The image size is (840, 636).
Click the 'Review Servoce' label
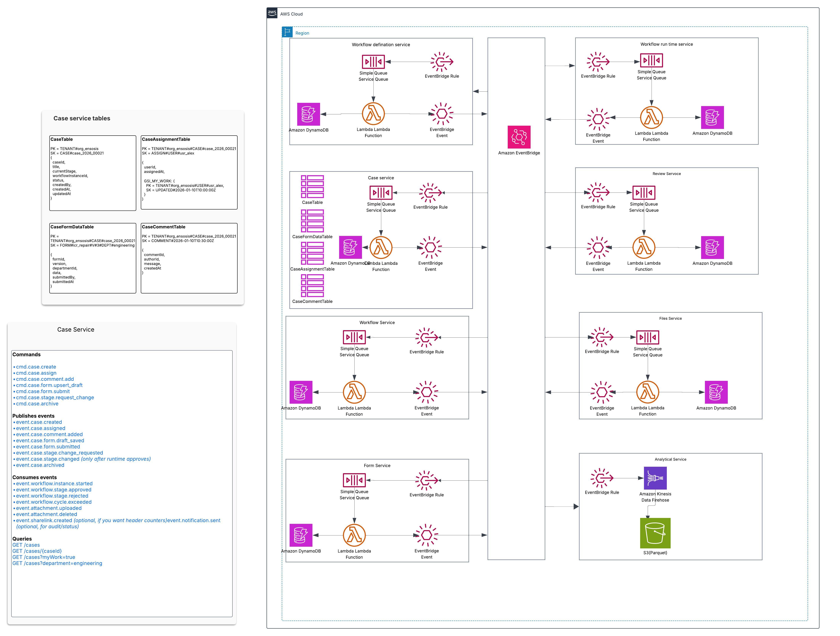coord(666,173)
